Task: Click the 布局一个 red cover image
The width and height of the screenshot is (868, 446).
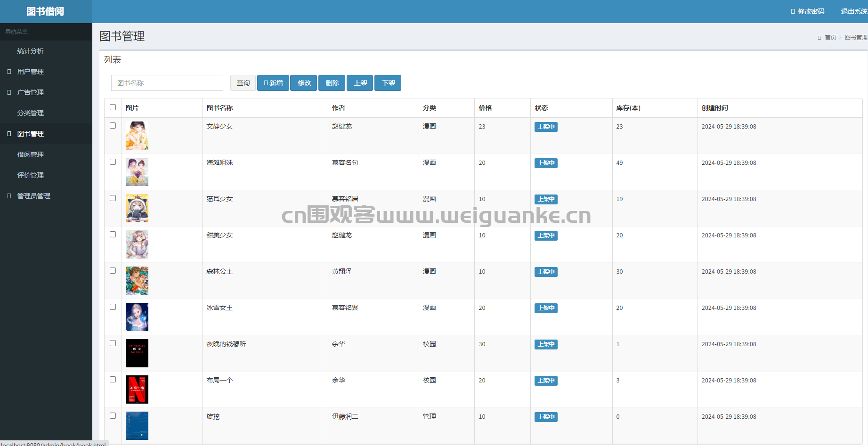Action: [x=137, y=389]
